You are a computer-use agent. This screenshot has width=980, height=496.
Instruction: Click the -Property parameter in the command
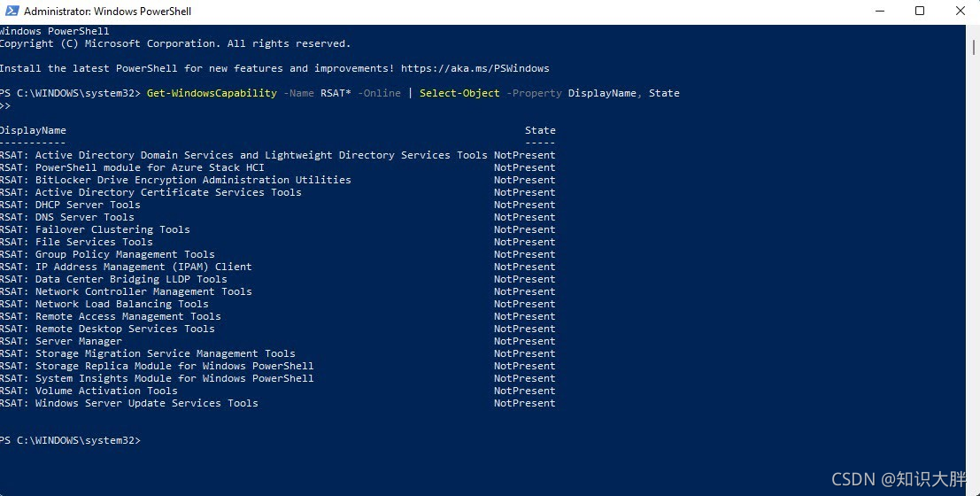click(x=534, y=93)
